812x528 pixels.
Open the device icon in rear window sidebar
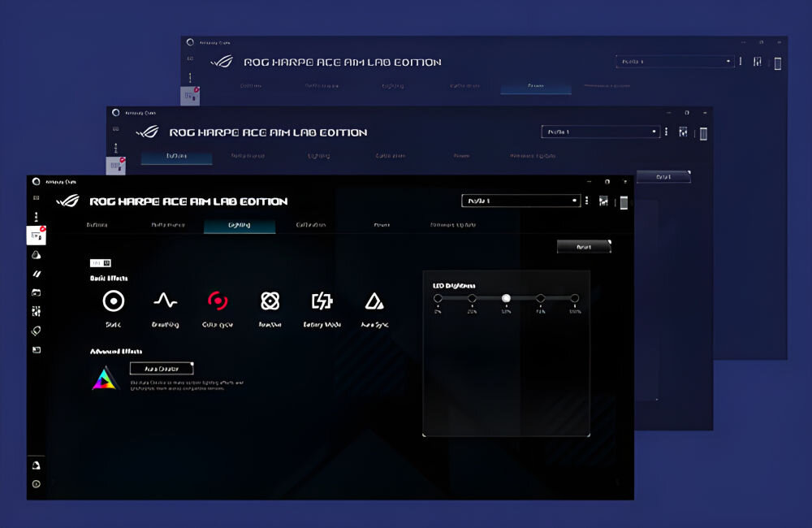(190, 96)
